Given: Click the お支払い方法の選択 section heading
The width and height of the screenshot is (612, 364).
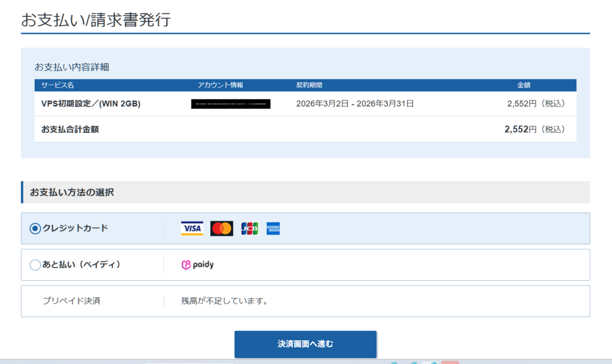Looking at the screenshot, I should (72, 192).
